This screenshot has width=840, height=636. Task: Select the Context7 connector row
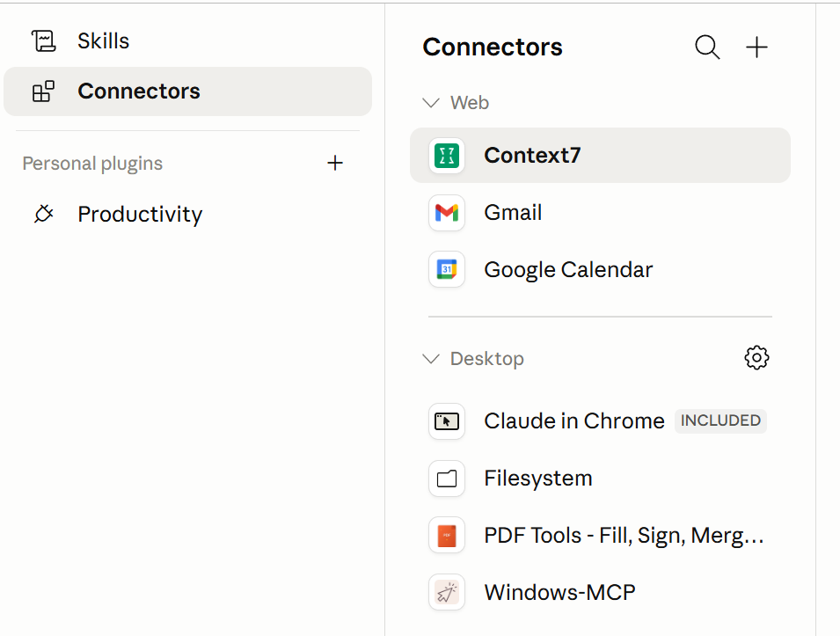600,156
